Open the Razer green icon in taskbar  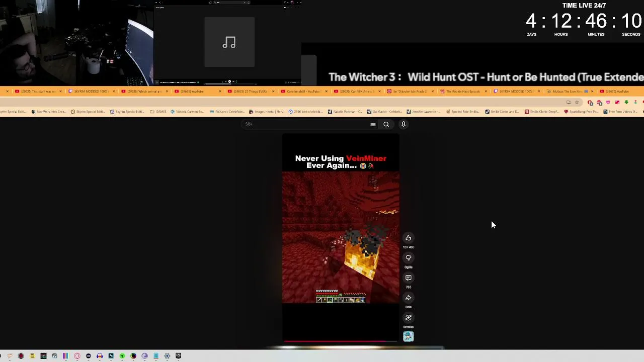[x=122, y=356]
